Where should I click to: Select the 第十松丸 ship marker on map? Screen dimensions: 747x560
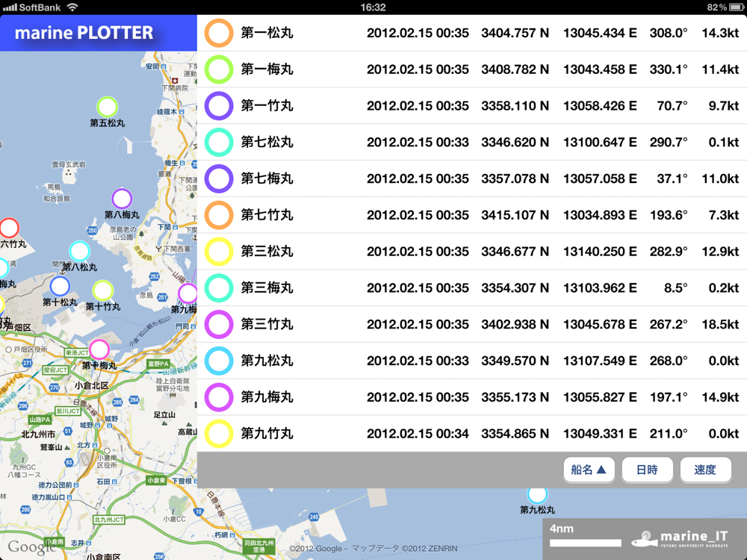[x=60, y=286]
